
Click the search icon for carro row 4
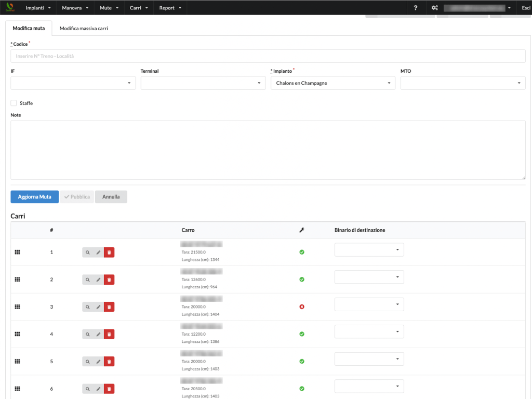pos(87,334)
